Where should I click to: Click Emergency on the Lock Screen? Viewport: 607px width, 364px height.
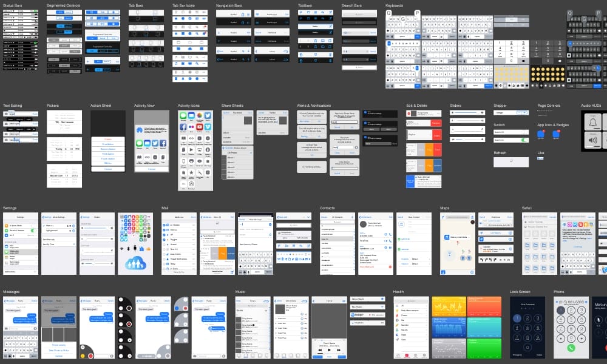(x=517, y=354)
